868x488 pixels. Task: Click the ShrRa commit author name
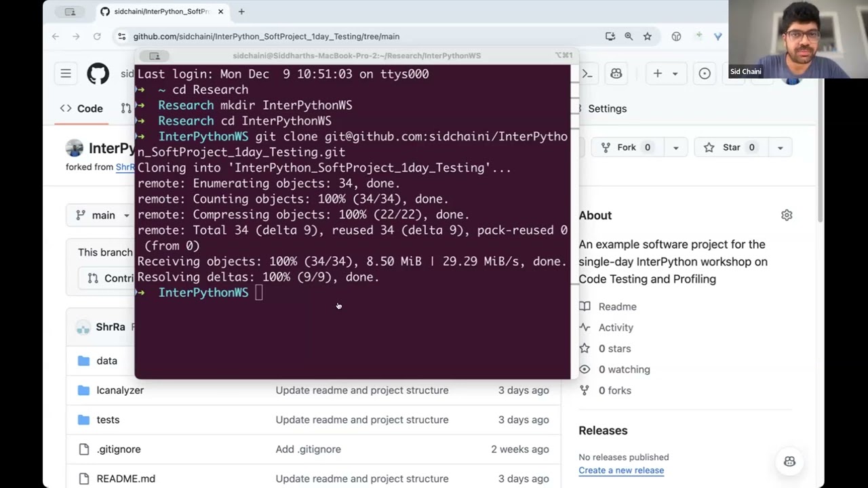click(111, 327)
